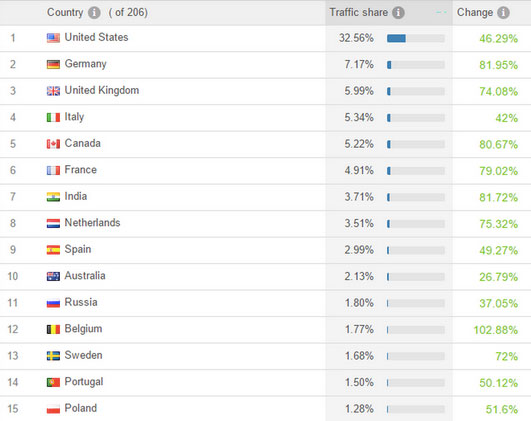Click France's 79.02% change value
Image resolution: width=531 pixels, height=421 pixels.
pos(498,171)
